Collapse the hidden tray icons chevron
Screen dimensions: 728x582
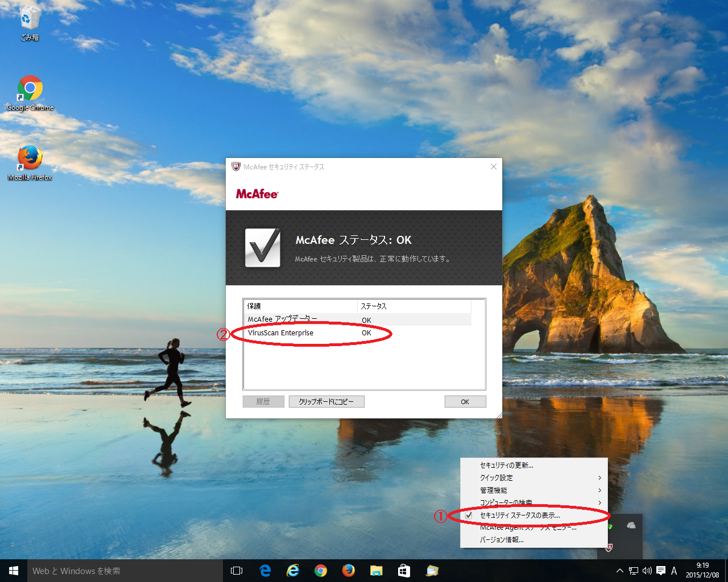(x=619, y=571)
